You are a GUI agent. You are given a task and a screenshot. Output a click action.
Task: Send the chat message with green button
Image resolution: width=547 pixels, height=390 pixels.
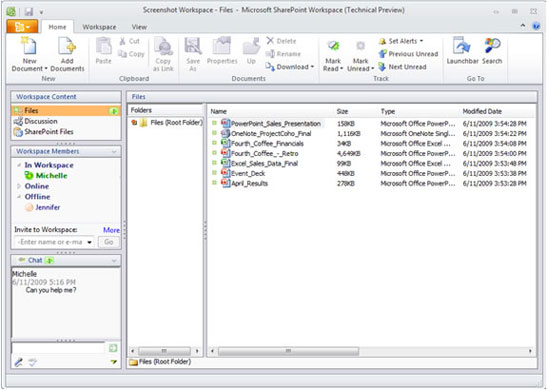(x=113, y=347)
